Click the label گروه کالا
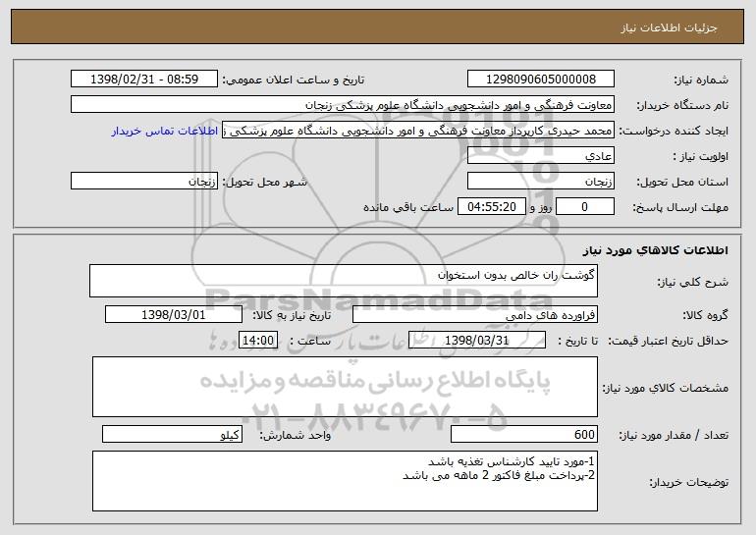Image resolution: width=756 pixels, height=535 pixels. [x=705, y=315]
